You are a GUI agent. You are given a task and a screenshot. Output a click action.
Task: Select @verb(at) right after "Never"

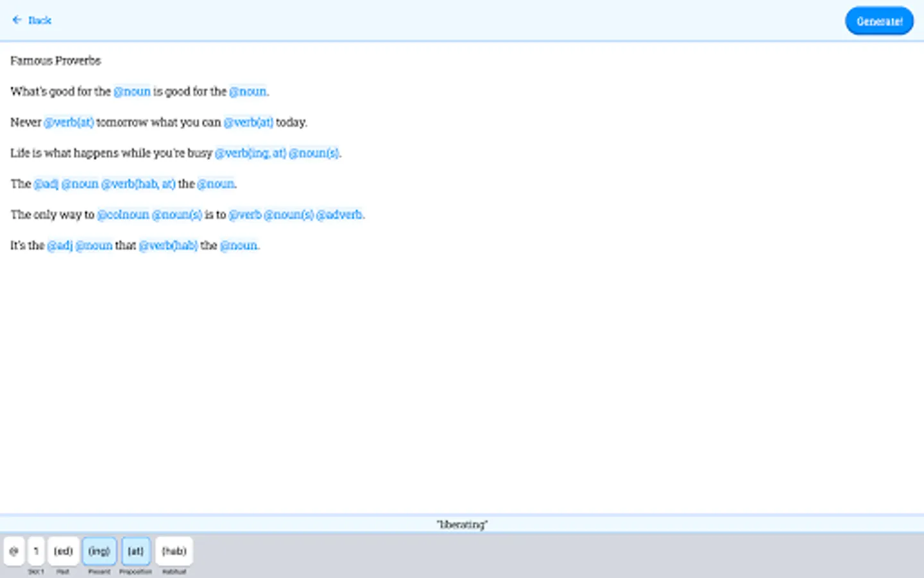[x=69, y=122]
